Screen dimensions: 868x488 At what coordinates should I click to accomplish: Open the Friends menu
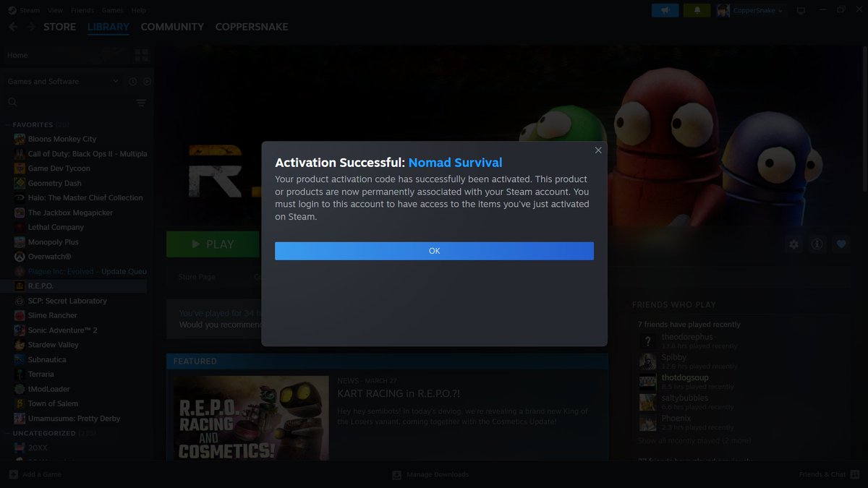pyautogui.click(x=82, y=10)
